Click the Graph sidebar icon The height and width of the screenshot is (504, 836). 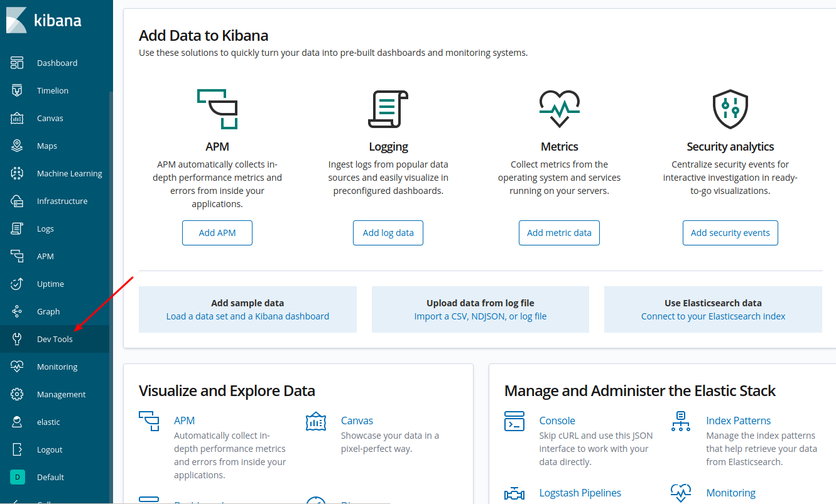point(17,311)
